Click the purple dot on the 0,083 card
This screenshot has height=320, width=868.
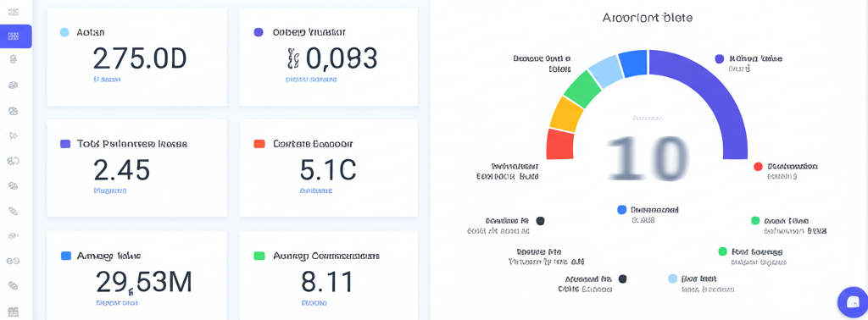258,32
